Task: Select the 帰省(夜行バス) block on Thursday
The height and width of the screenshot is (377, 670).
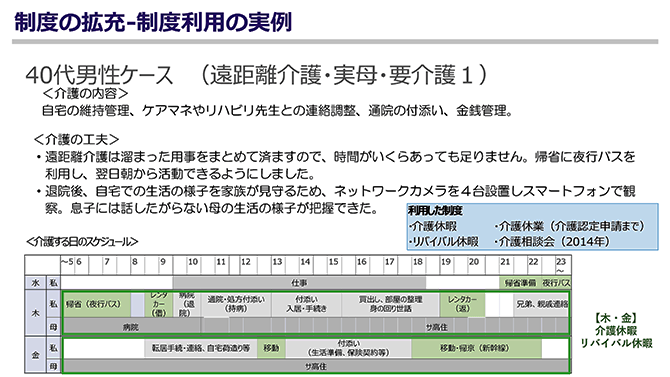Action: point(97,304)
